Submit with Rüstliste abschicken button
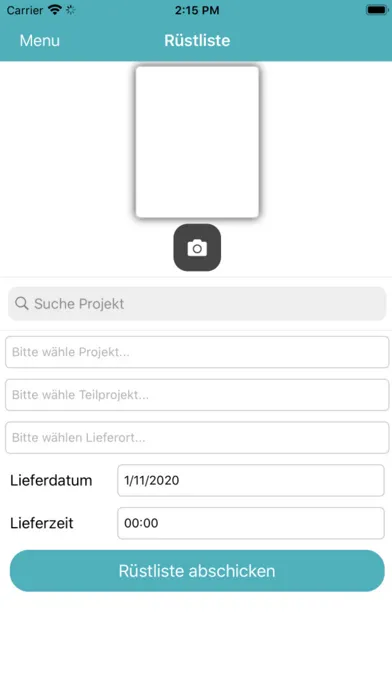 point(197,571)
